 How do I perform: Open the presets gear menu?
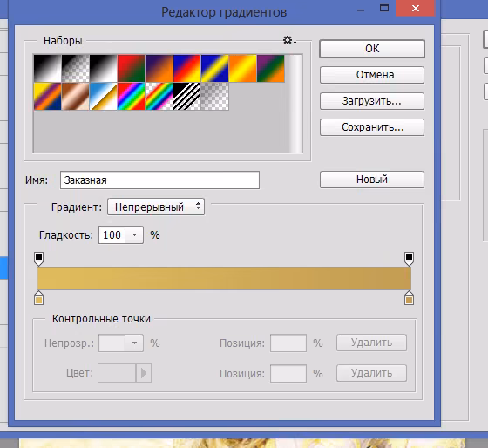[x=289, y=40]
